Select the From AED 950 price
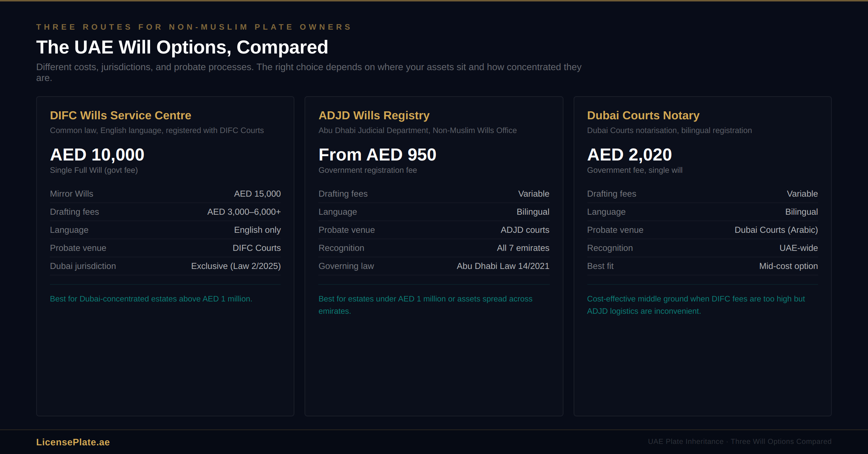 click(377, 155)
